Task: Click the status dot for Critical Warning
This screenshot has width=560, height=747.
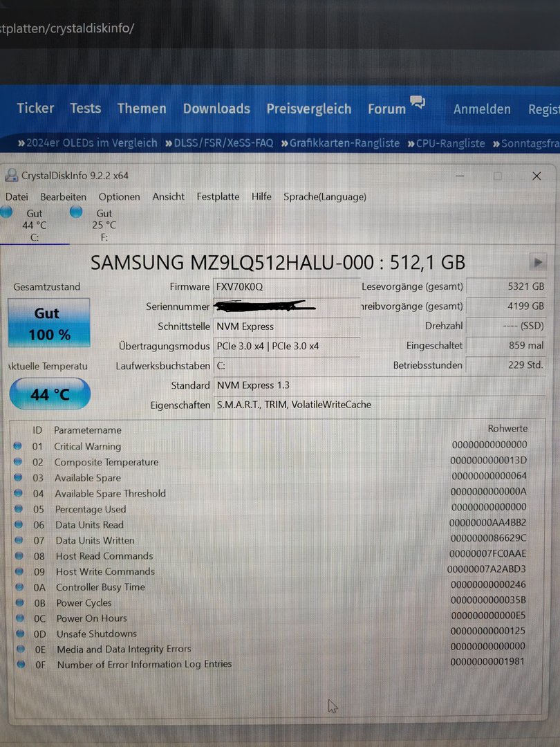Action: [17, 446]
